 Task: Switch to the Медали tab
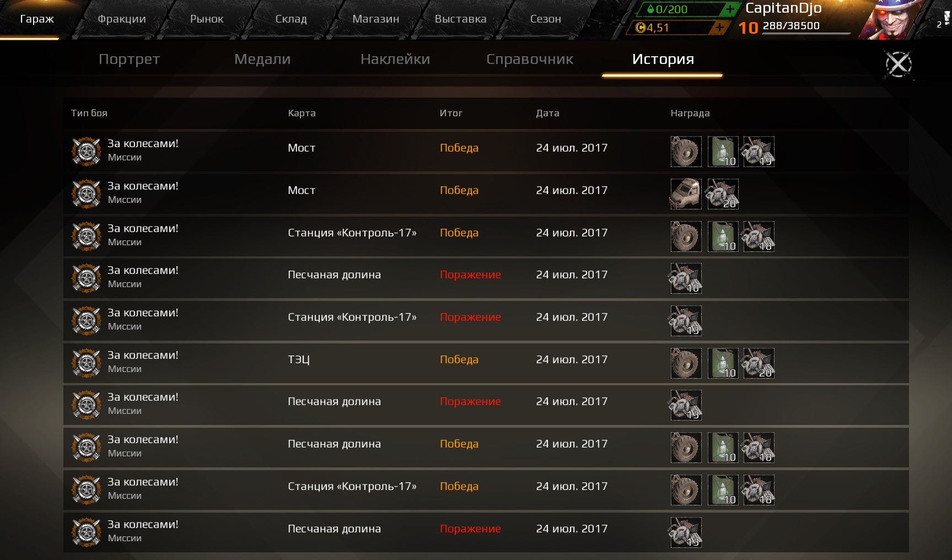tap(262, 59)
